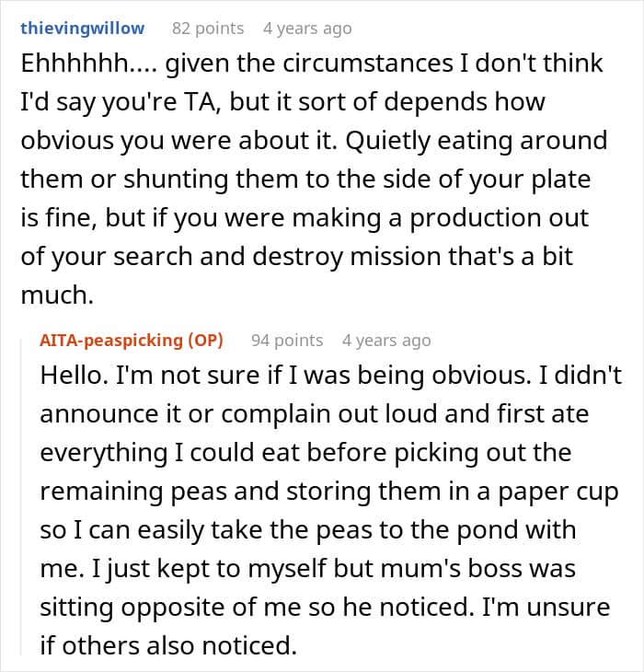Open thievingwillow's user profile
The height and width of the screenshot is (672, 644).
point(82,29)
